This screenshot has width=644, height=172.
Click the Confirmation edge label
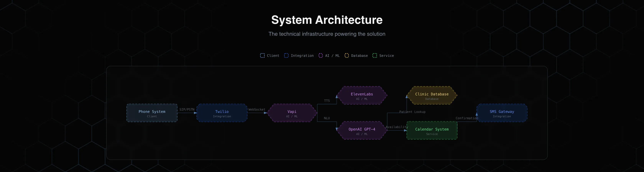pyautogui.click(x=467, y=118)
